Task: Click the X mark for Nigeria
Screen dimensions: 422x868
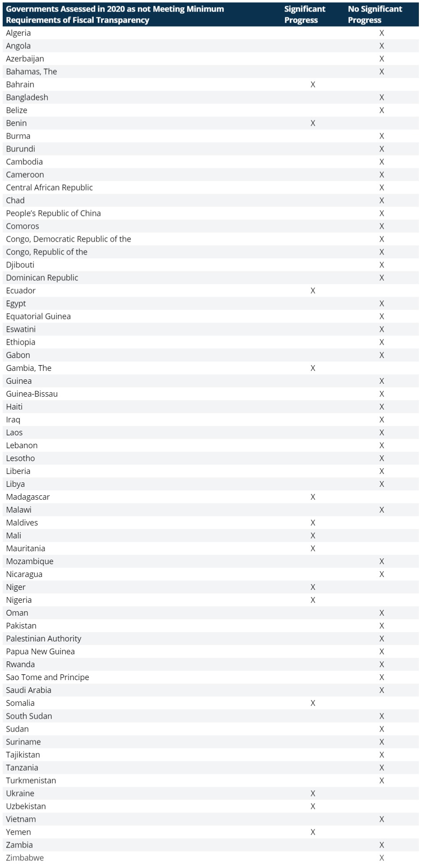Action: click(x=313, y=600)
